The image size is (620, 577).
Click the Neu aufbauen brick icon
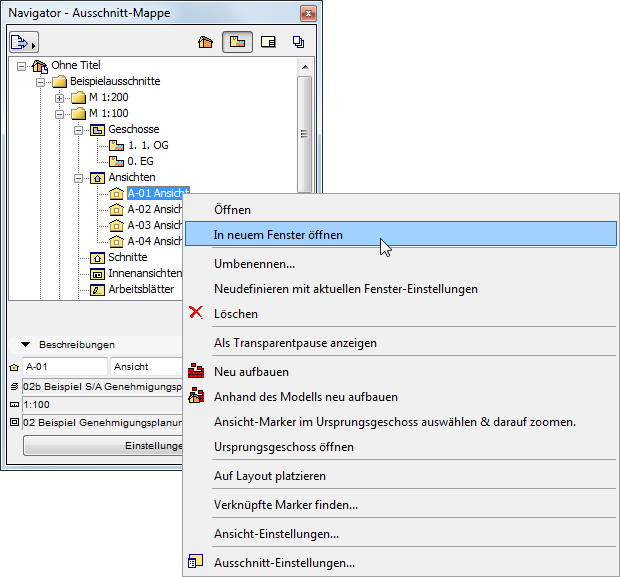coord(196,371)
